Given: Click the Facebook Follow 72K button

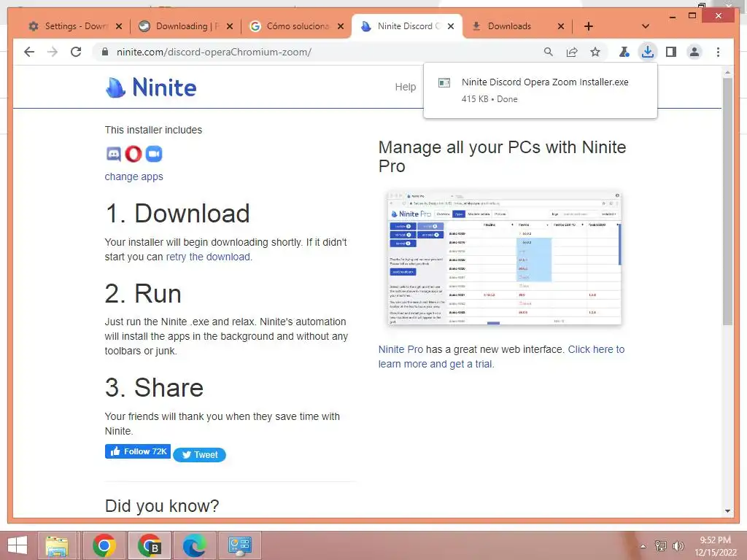Looking at the screenshot, I should pyautogui.click(x=138, y=451).
